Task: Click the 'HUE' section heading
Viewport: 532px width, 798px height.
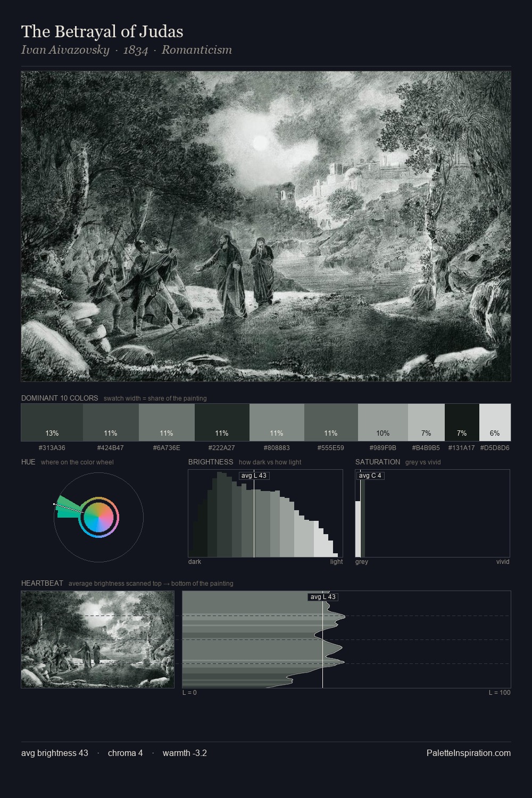Action: click(x=28, y=462)
